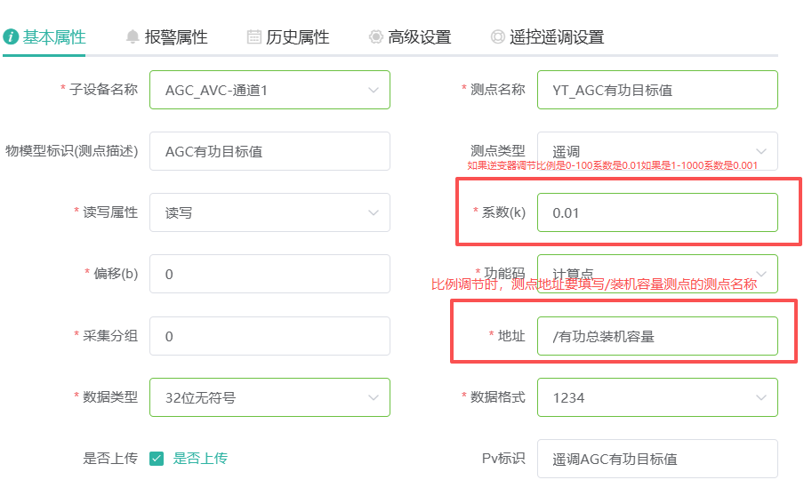Open the 测点类型 dropdown
The image size is (812, 504).
tap(760, 151)
